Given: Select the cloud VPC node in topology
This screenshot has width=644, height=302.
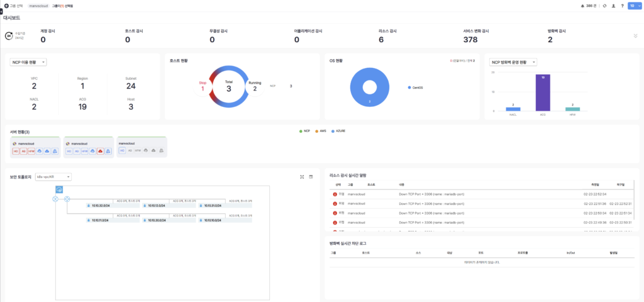Looking at the screenshot, I should [59, 189].
